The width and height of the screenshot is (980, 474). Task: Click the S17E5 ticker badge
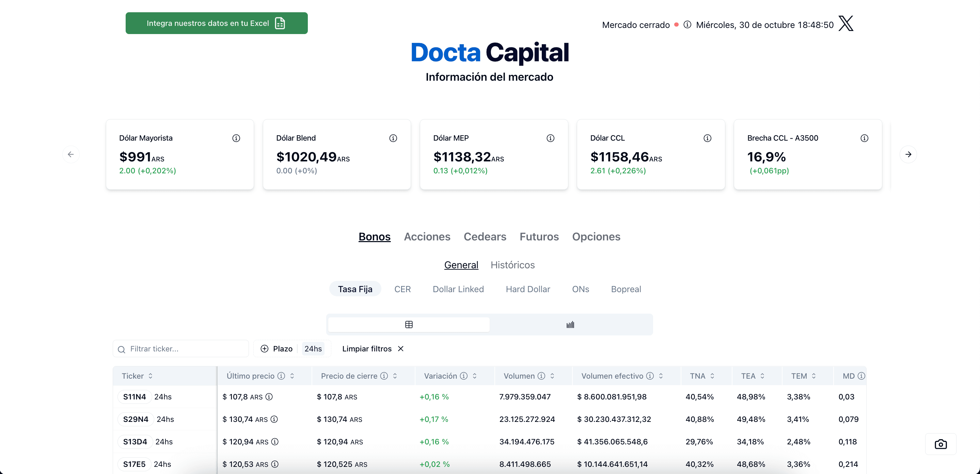[134, 464]
